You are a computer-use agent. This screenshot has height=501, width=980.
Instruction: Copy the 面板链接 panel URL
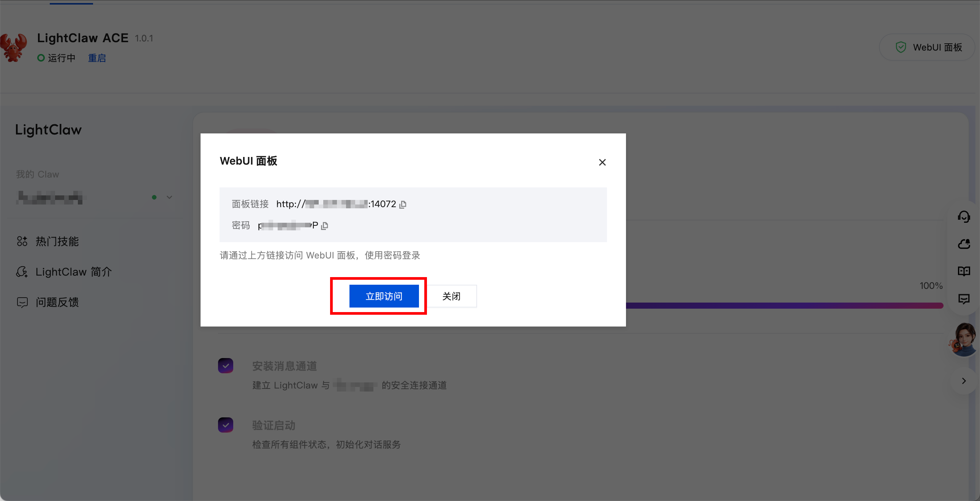[x=403, y=204]
